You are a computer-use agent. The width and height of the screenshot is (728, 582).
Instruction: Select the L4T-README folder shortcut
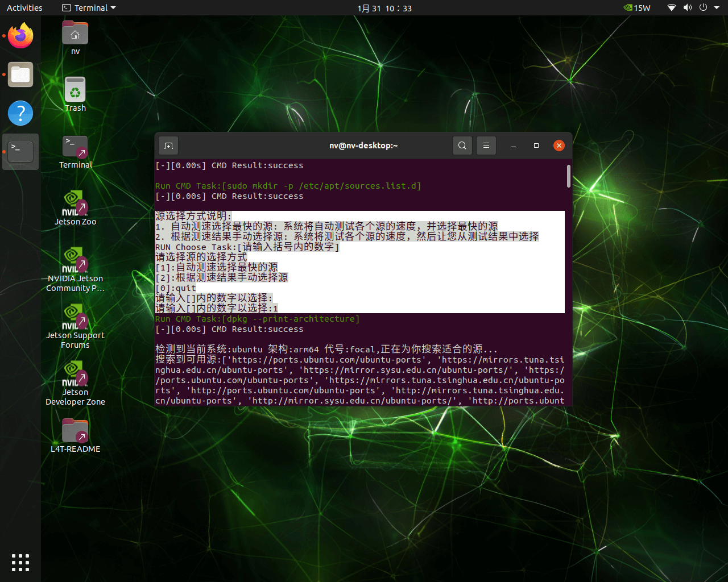(75, 433)
